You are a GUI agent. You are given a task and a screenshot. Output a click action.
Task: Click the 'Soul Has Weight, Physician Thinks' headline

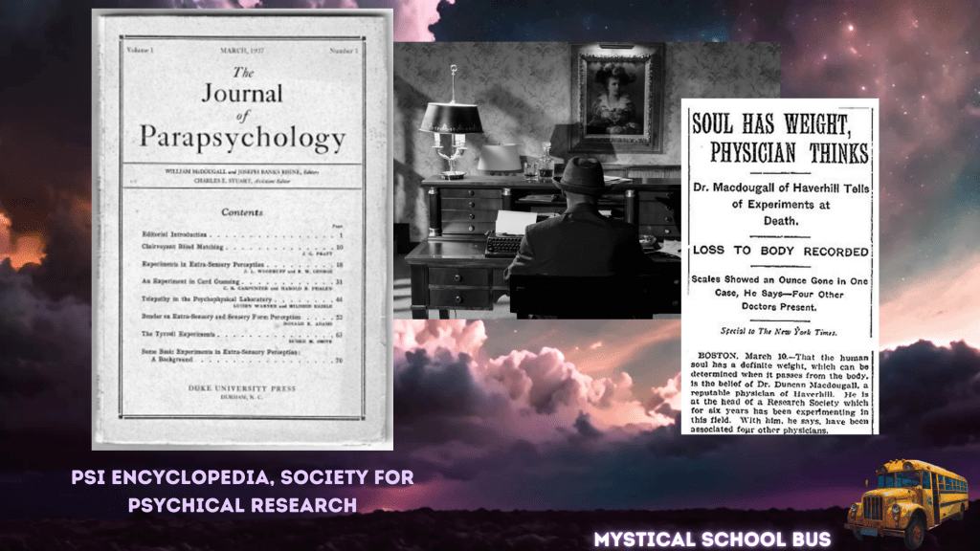779,137
